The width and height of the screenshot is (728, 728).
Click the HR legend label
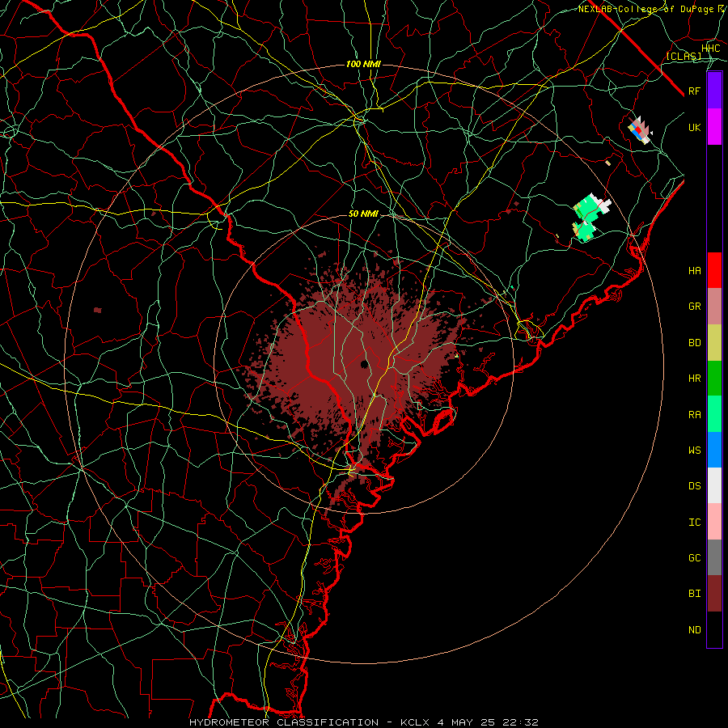pos(694,379)
